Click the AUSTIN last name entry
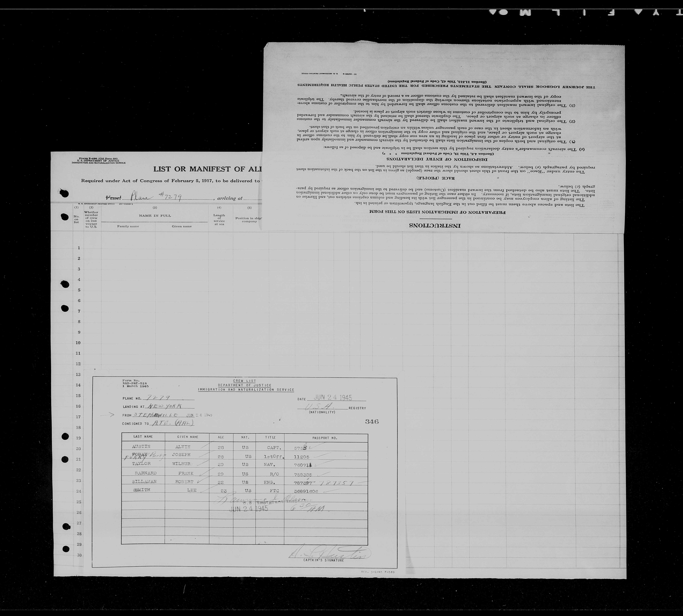The image size is (683, 616). (141, 447)
